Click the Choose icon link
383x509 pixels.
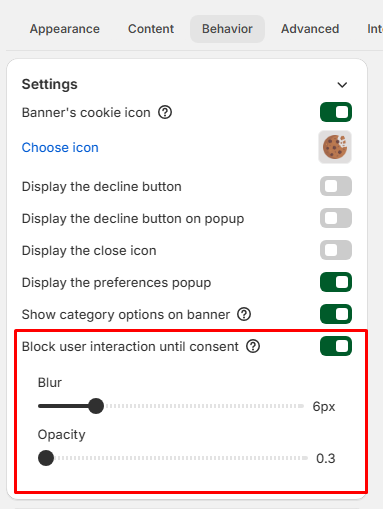point(60,147)
